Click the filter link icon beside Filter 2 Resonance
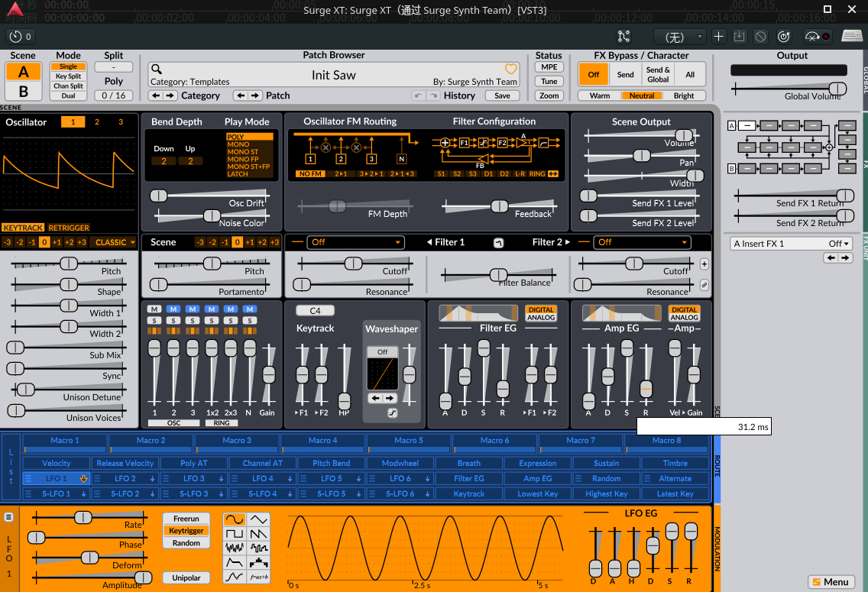868x592 pixels. (704, 285)
